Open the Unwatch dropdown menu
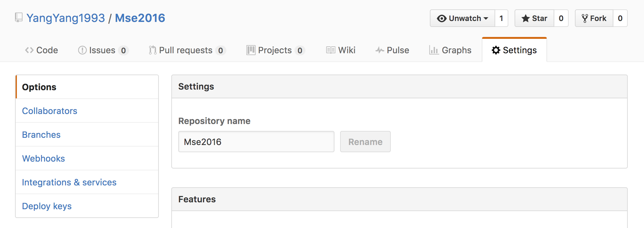This screenshot has width=644, height=228. (462, 18)
